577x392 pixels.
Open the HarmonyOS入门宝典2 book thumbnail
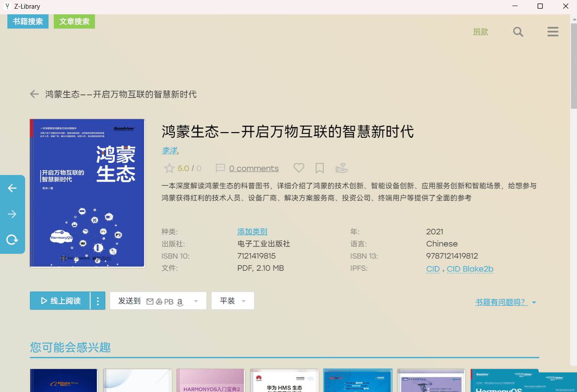[211, 380]
